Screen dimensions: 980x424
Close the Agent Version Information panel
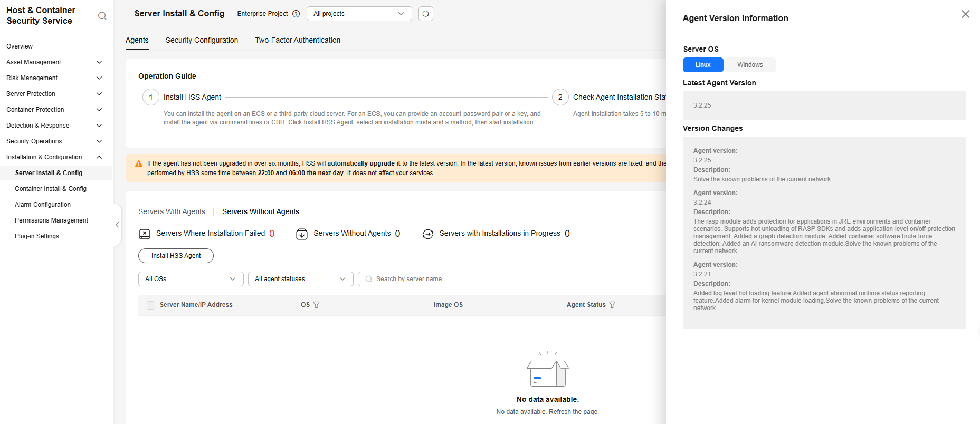pos(965,14)
